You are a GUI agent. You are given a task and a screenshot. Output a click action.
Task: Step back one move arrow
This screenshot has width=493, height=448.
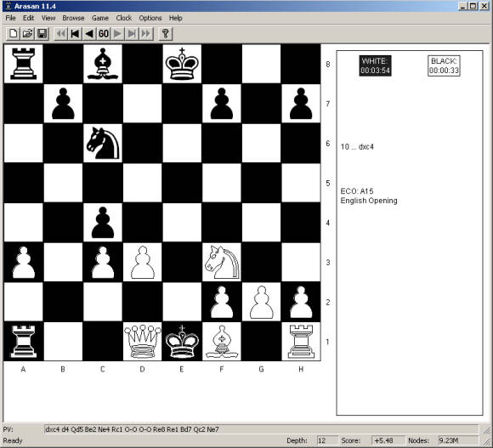coord(89,34)
